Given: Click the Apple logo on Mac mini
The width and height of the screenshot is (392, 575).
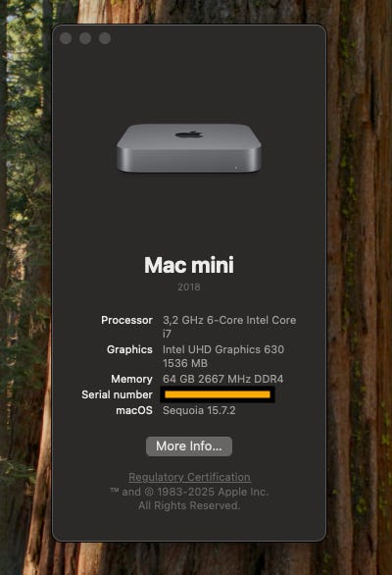Looking at the screenshot, I should (189, 134).
